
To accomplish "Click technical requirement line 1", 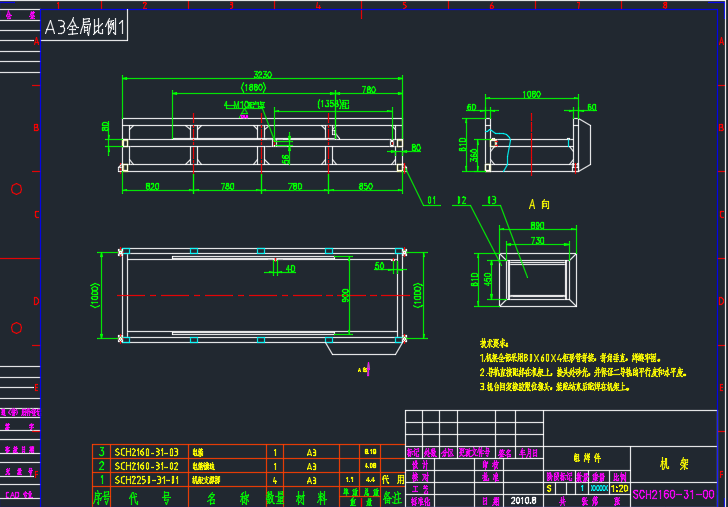I will pos(571,358).
